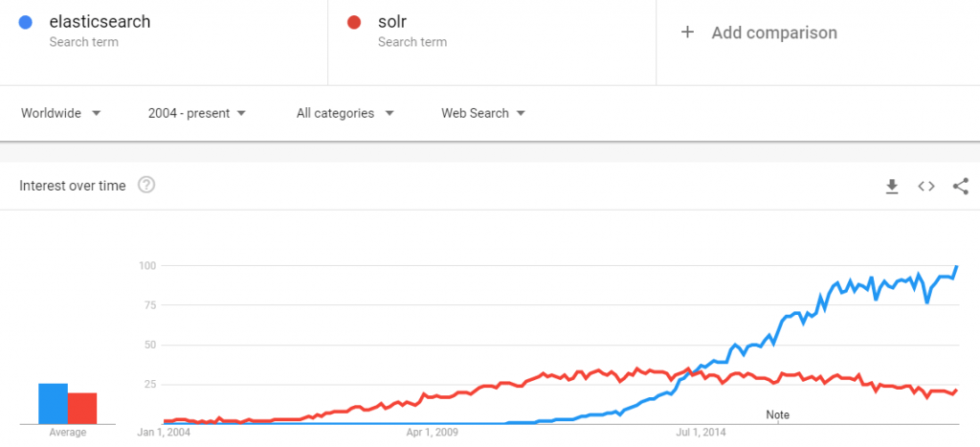
Task: Edit the elasticsearch search term
Action: click(x=100, y=22)
